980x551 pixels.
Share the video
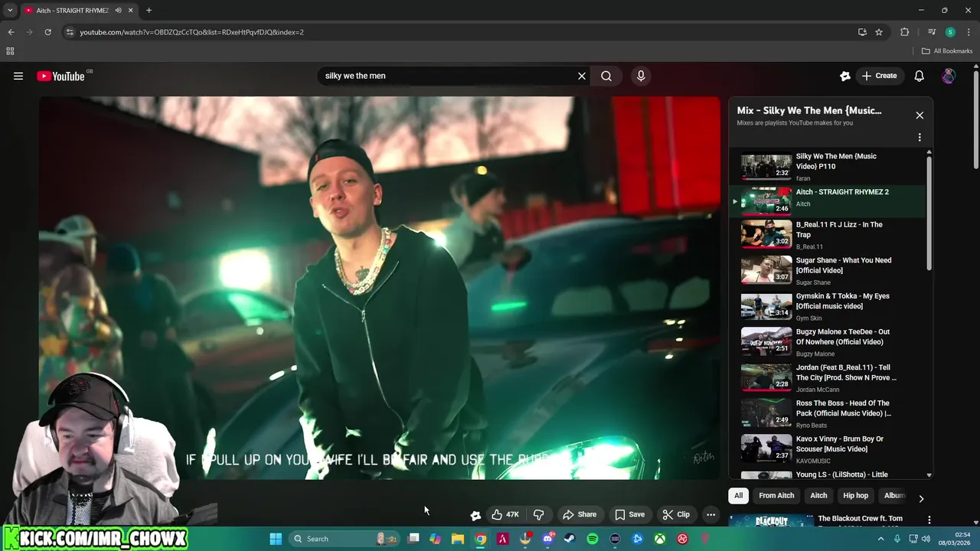(x=580, y=514)
